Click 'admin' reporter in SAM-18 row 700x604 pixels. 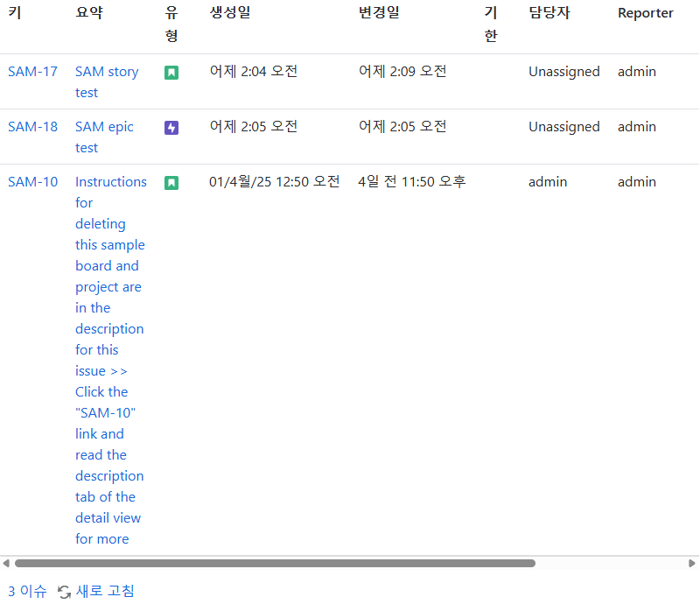(637, 127)
